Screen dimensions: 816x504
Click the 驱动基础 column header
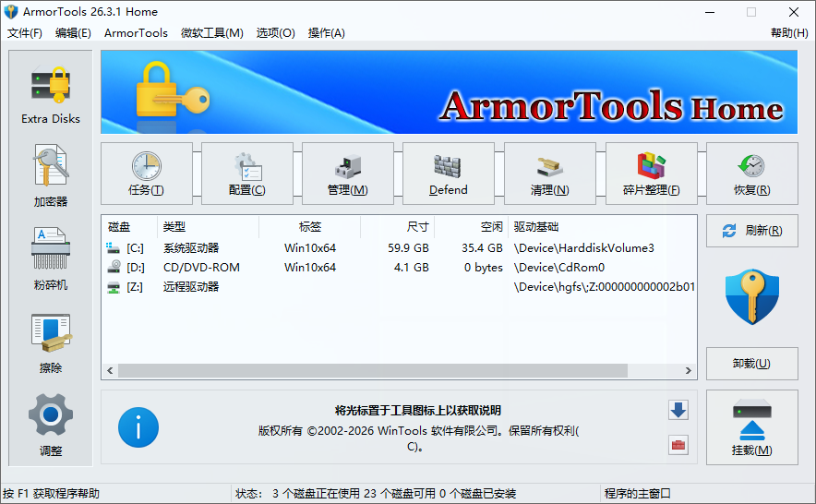coord(602,227)
